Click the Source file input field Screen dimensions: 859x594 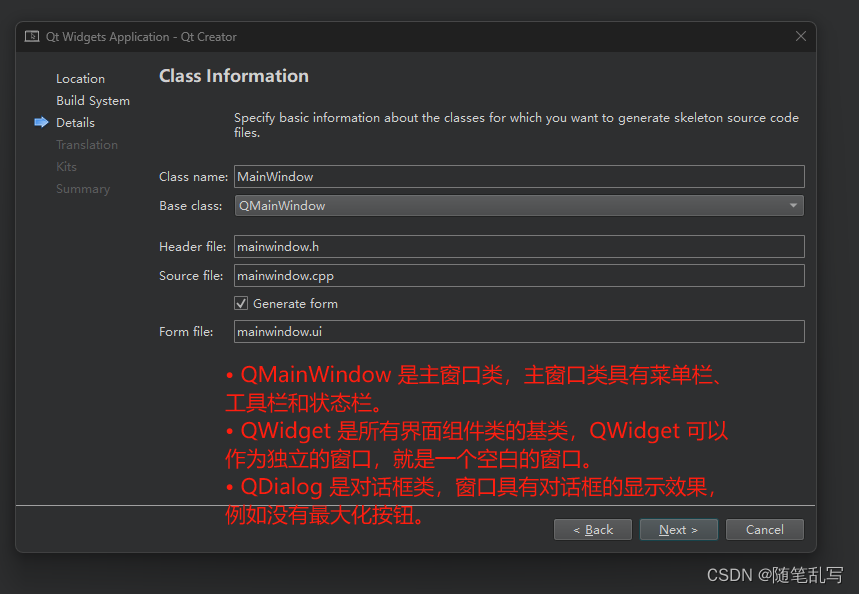click(519, 276)
